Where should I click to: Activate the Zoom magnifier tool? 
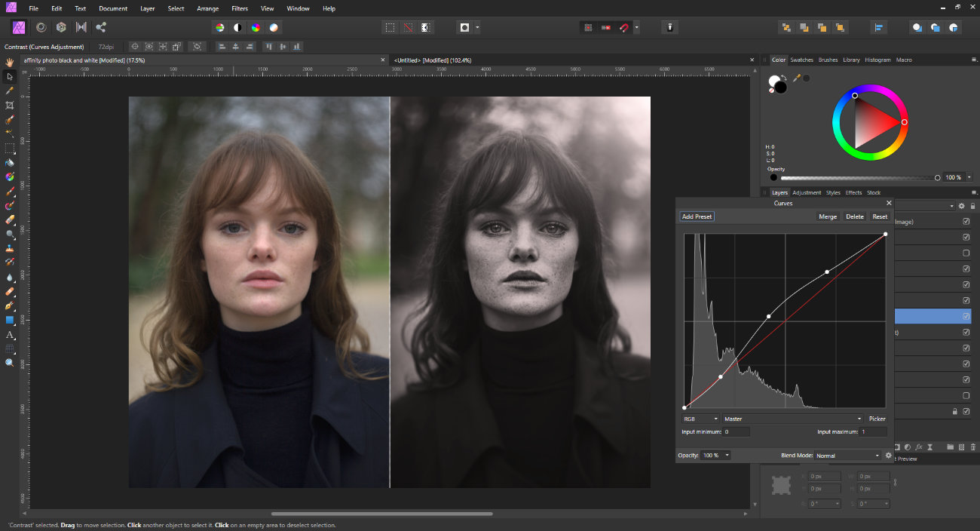[10, 363]
